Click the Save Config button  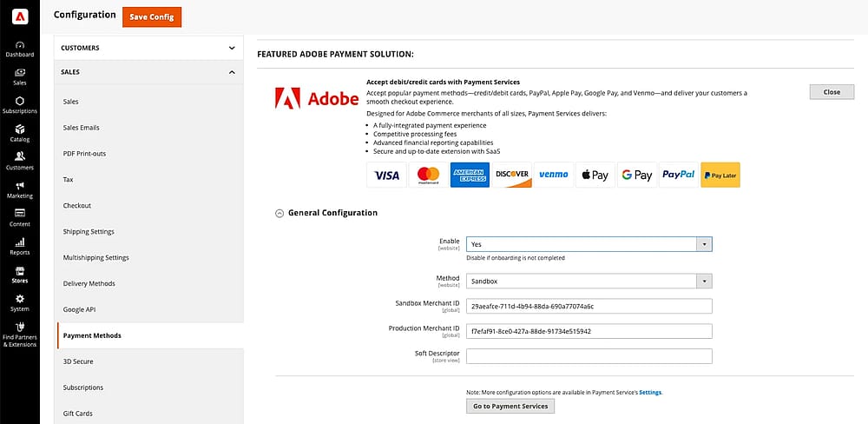click(x=152, y=17)
